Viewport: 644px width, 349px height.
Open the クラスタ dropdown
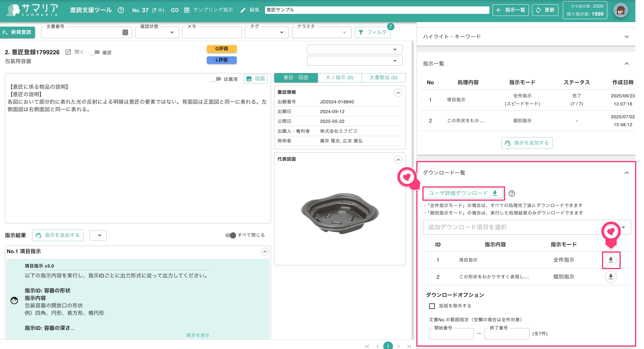coord(321,32)
